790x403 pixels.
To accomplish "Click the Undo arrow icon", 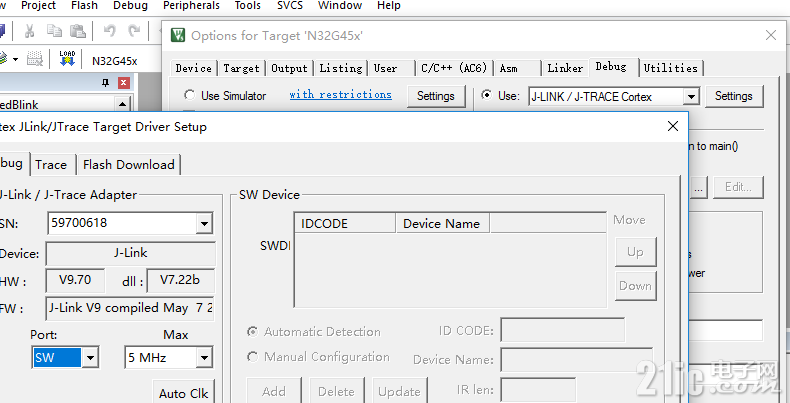I will coord(110,31).
